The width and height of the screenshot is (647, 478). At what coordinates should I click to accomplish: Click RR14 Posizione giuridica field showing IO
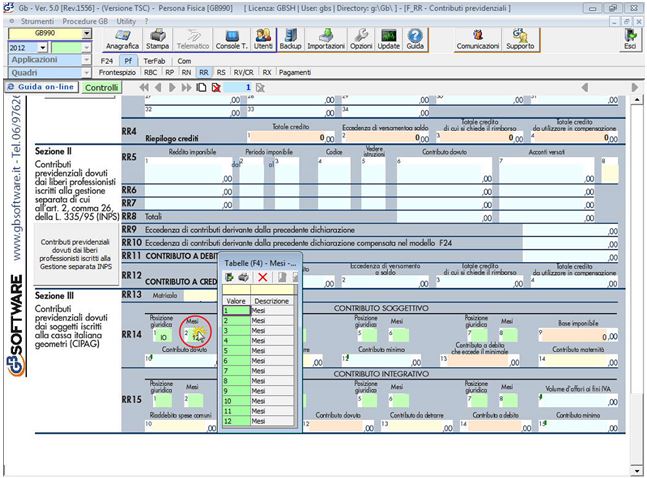[163, 336]
